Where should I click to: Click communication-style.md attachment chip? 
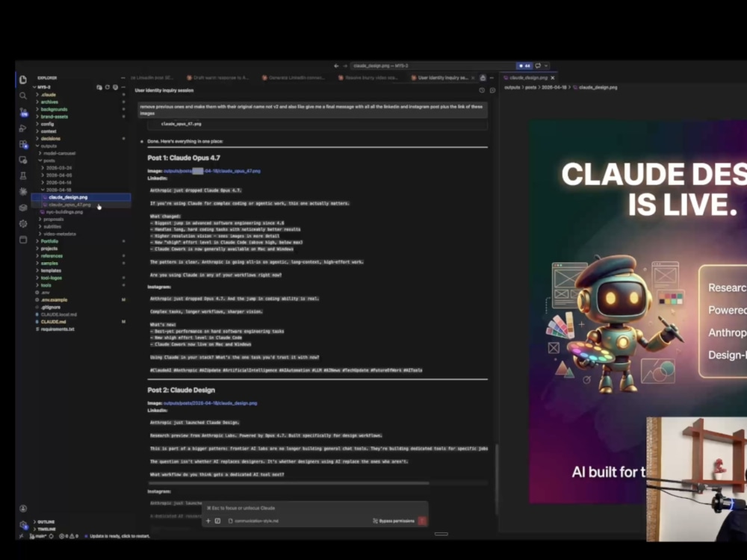253,521
